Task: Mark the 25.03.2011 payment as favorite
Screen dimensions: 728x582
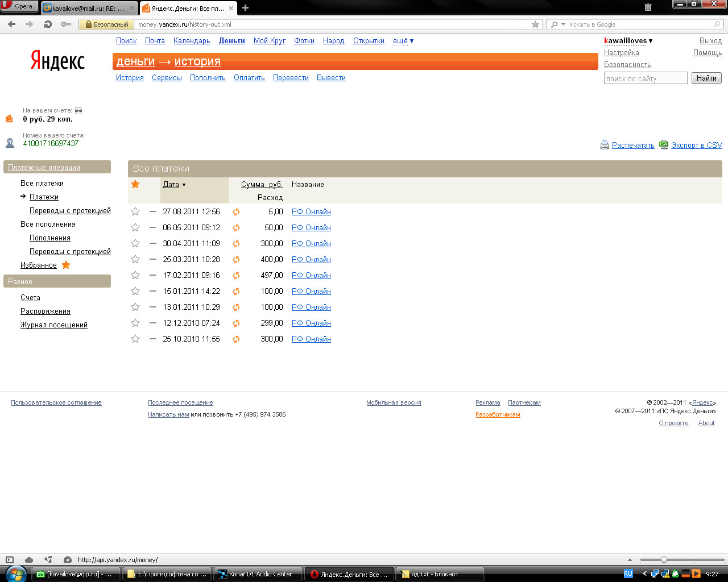Action: point(135,259)
